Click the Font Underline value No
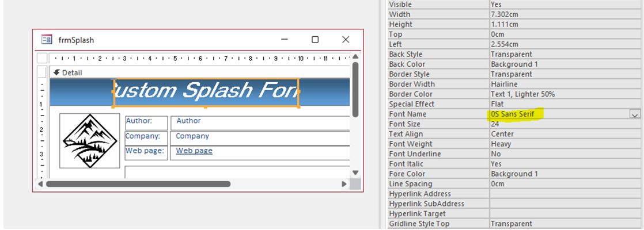Screen dimensions: 644x230 pyautogui.click(x=566, y=154)
